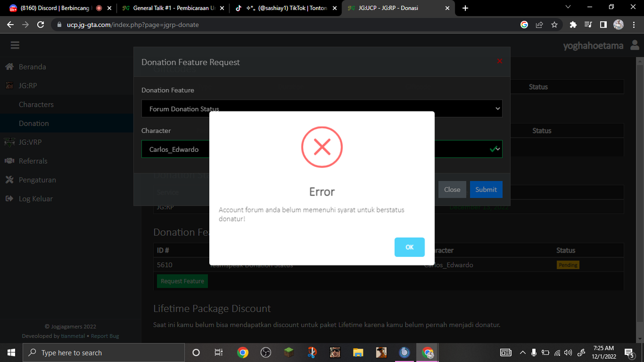Go forward in browser history
This screenshot has height=362, width=644.
(x=26, y=25)
